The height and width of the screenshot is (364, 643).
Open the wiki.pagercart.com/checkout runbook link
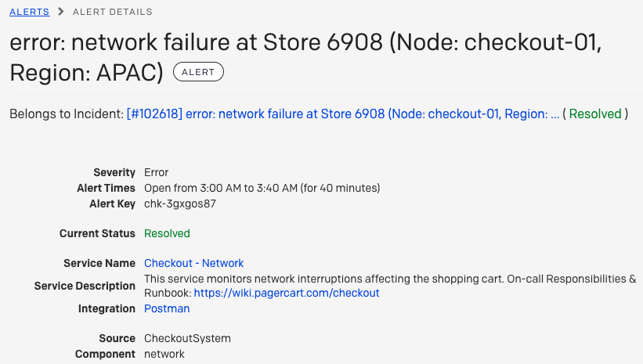pyautogui.click(x=287, y=293)
